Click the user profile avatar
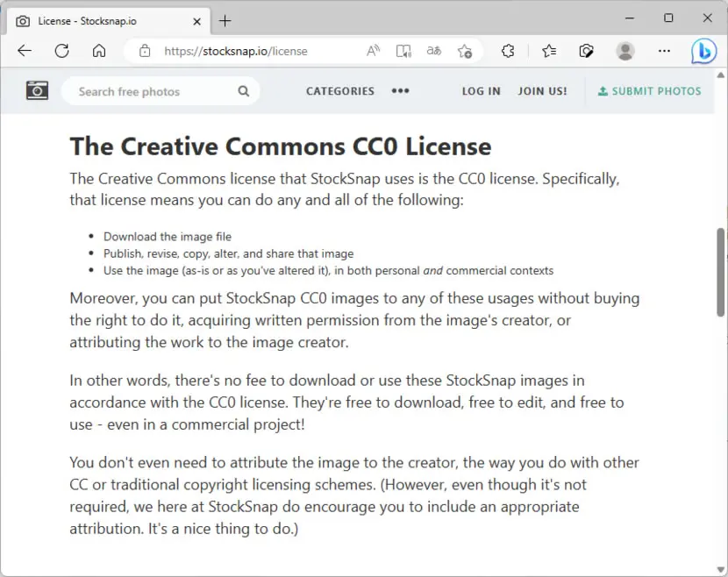 [625, 51]
